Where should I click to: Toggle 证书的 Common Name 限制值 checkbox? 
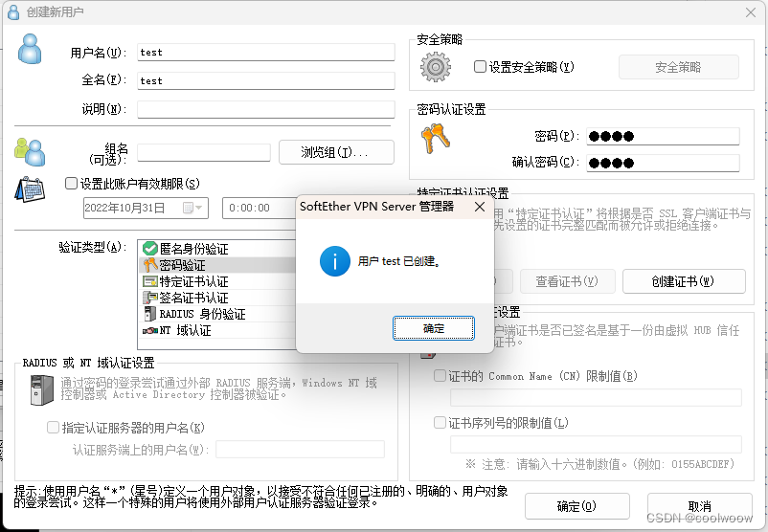click(440, 375)
